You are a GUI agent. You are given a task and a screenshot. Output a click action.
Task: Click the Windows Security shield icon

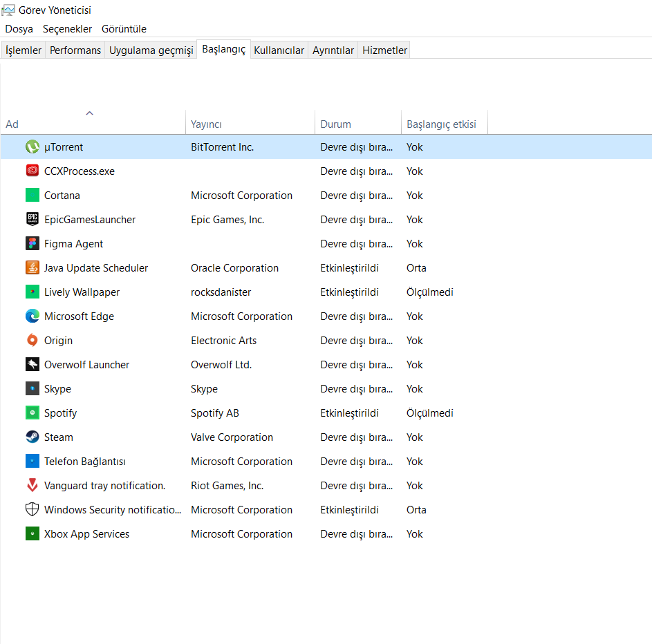point(32,509)
